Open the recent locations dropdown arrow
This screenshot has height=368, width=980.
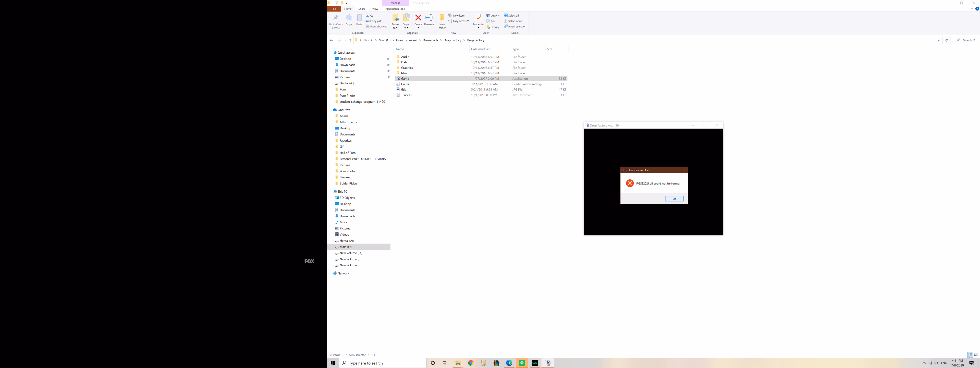coord(345,40)
